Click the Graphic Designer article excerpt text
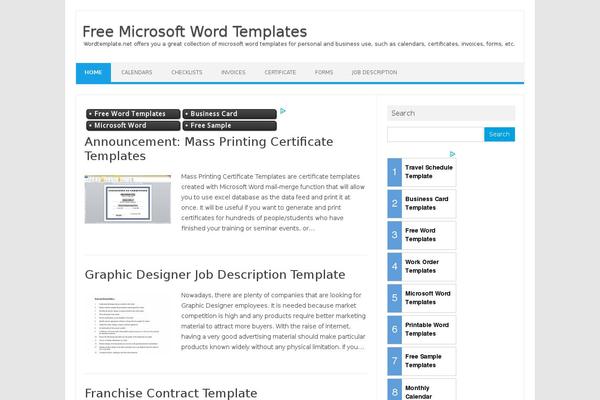600x400 pixels. coord(273,321)
